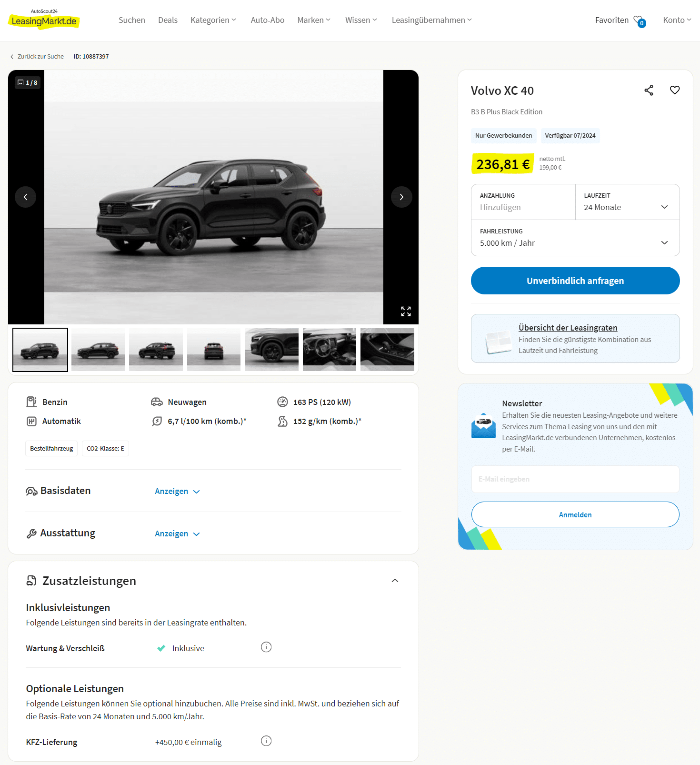Open the Marken menu
This screenshot has height=765, width=700.
[x=314, y=20]
